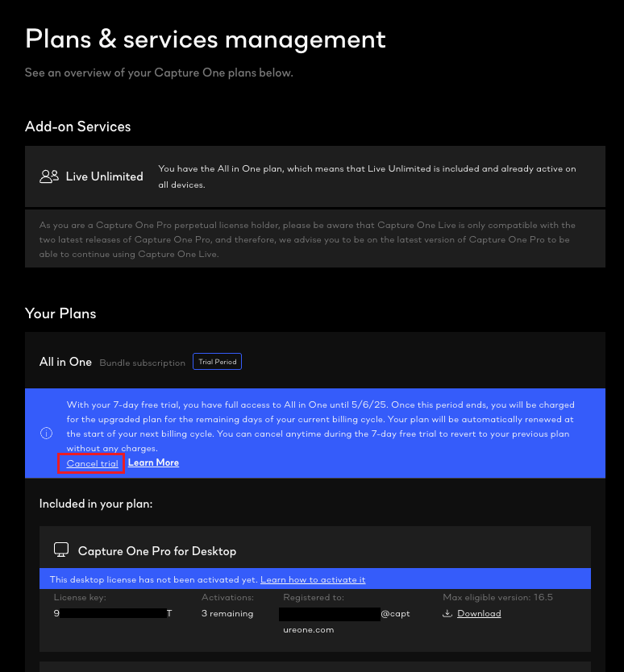Click the Live Unlimited service label
624x672 pixels.
[x=104, y=176]
